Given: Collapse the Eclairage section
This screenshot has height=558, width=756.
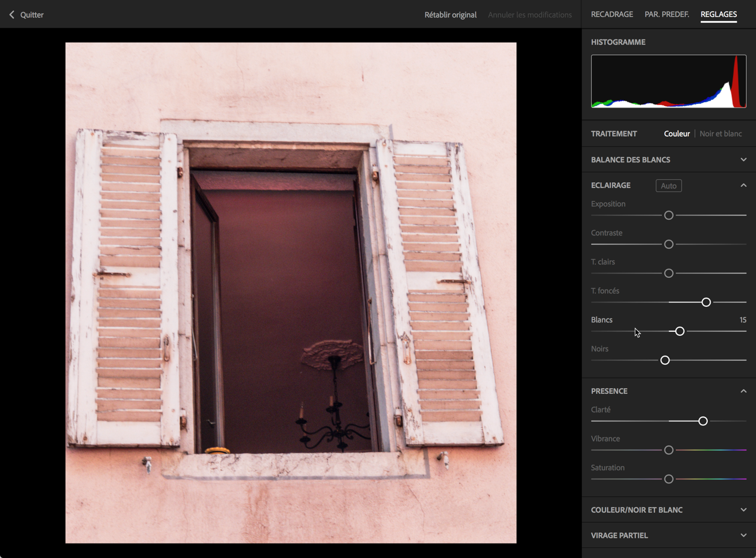Looking at the screenshot, I should [743, 186].
